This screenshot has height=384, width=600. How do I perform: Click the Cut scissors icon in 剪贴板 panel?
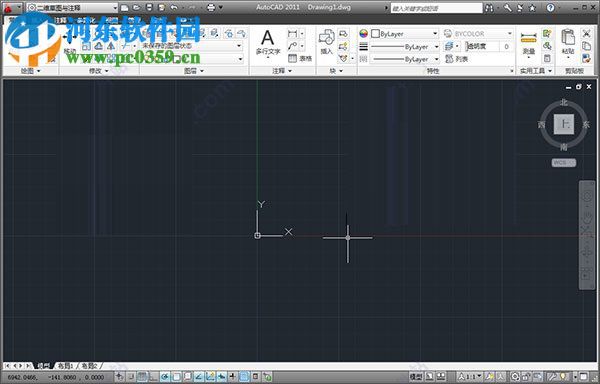pos(586,34)
